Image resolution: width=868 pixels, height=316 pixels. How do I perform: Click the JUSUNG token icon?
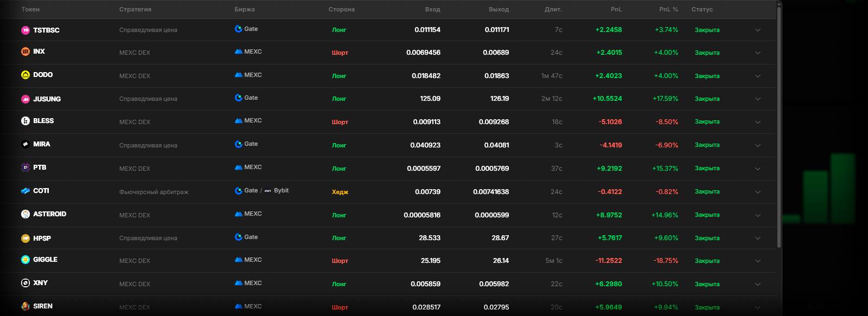25,99
